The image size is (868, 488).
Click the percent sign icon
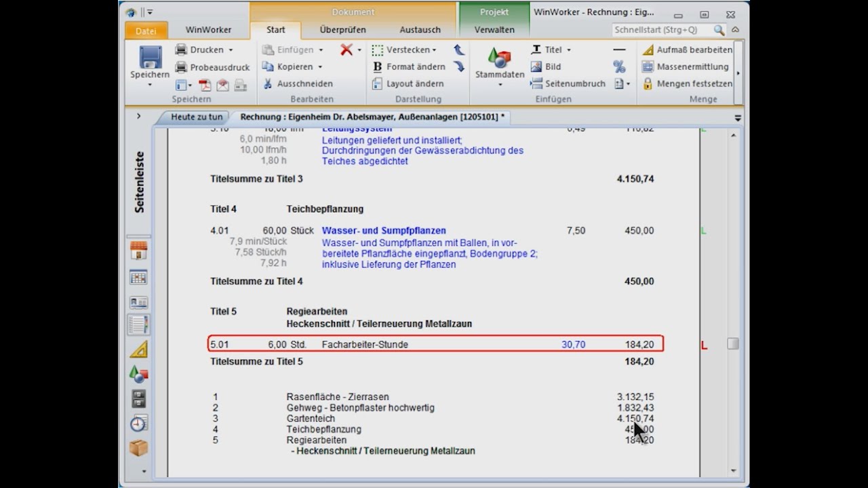(x=619, y=66)
